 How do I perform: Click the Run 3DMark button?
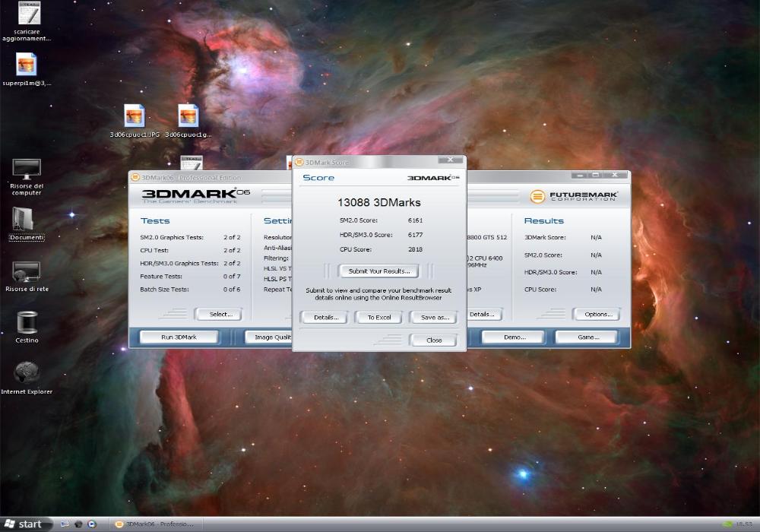pos(179,337)
